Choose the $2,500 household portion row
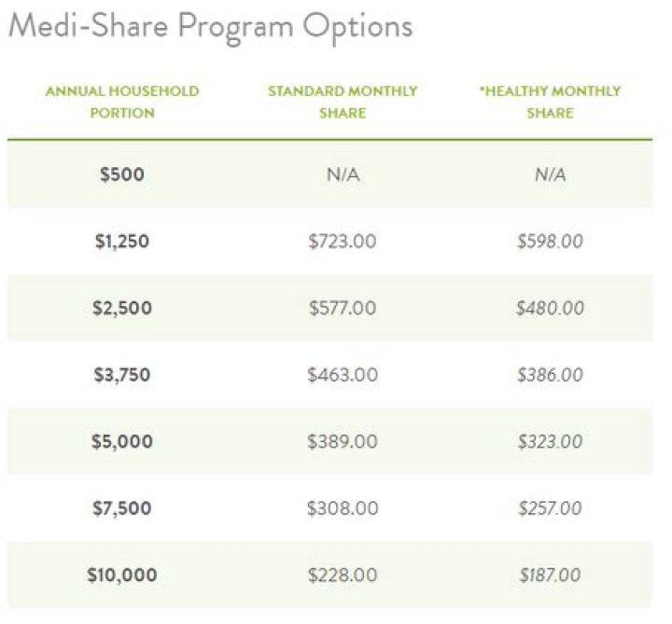672x624 pixels. point(122,308)
